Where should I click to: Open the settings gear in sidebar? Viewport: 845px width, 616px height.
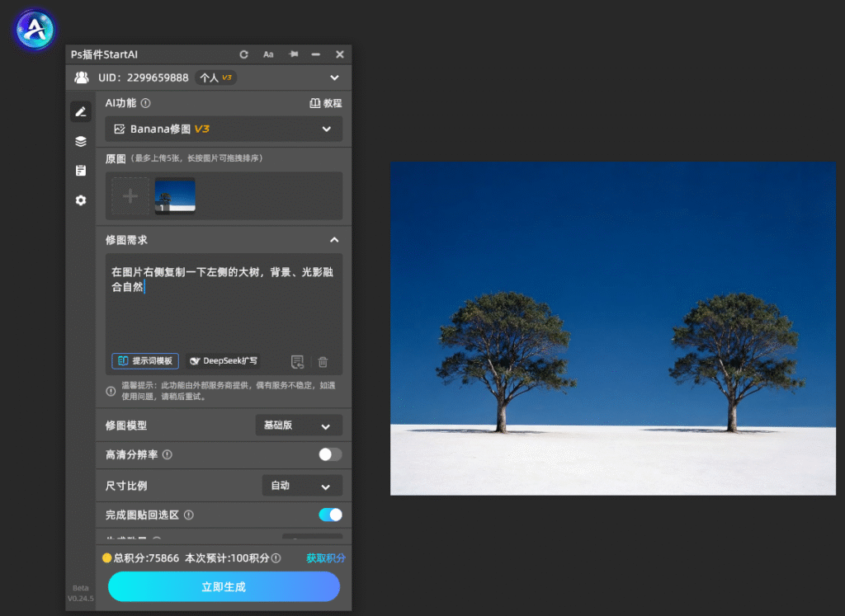[x=80, y=200]
